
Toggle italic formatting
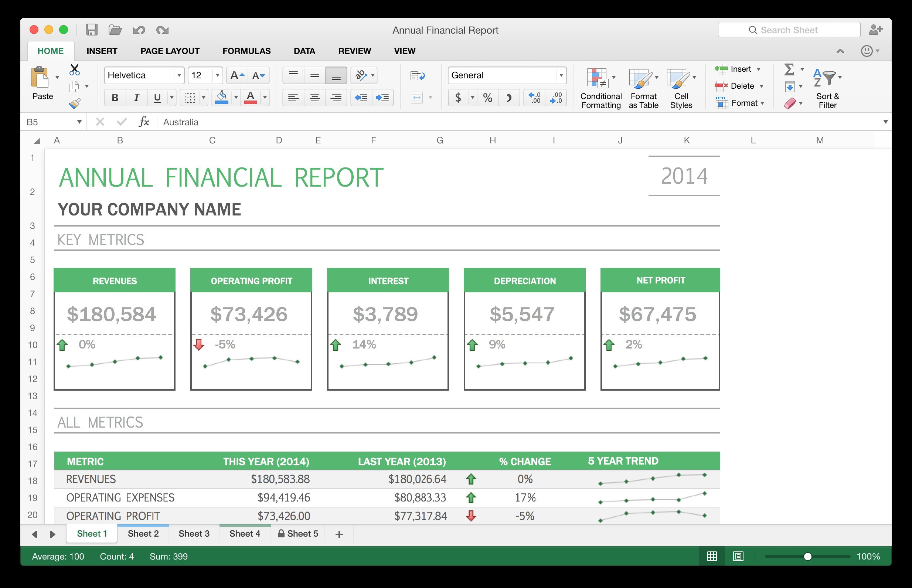(136, 97)
